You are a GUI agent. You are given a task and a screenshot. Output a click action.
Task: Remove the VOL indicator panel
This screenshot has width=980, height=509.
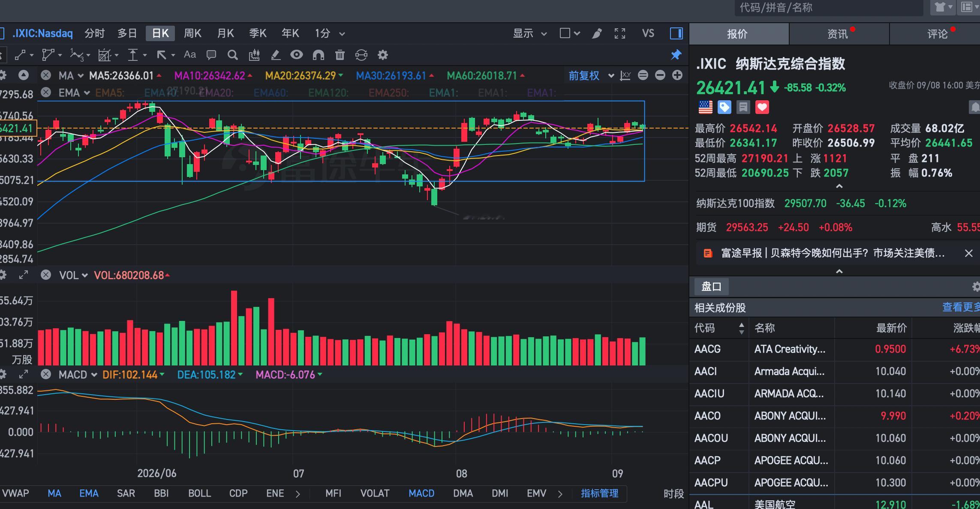(46, 275)
